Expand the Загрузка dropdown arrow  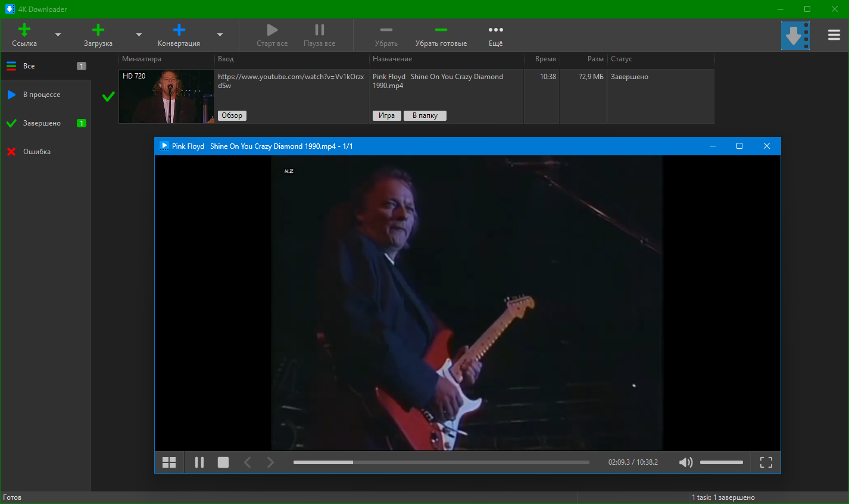coord(139,35)
